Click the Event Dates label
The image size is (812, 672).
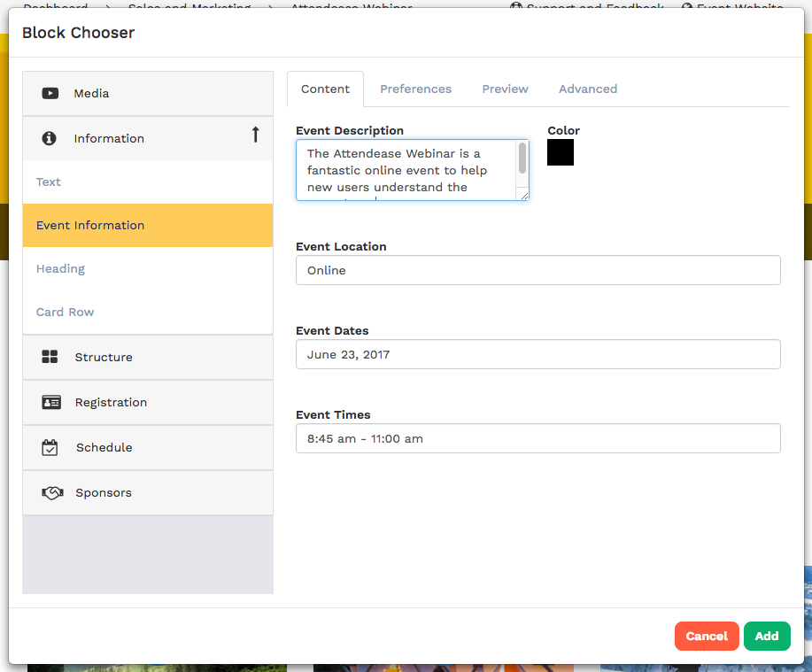point(332,331)
